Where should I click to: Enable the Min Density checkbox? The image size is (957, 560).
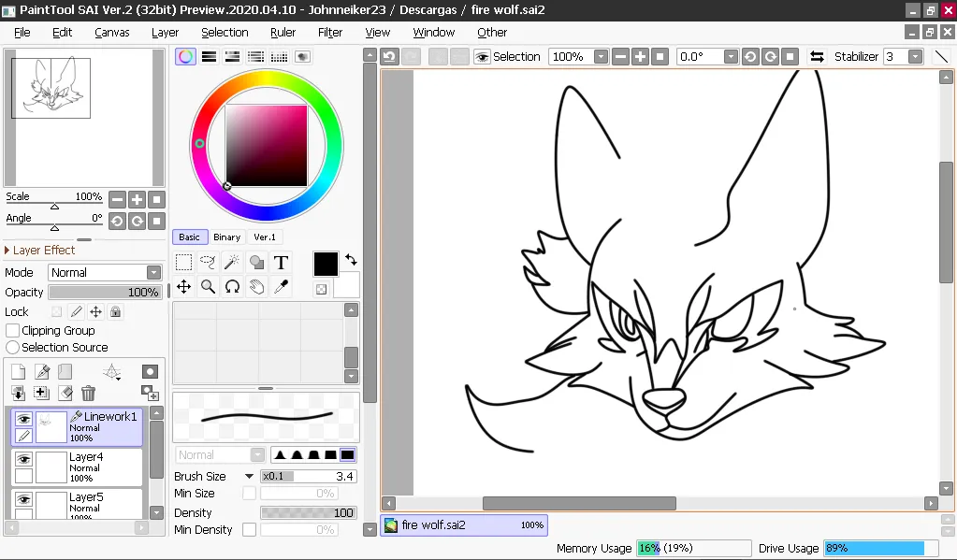249,529
